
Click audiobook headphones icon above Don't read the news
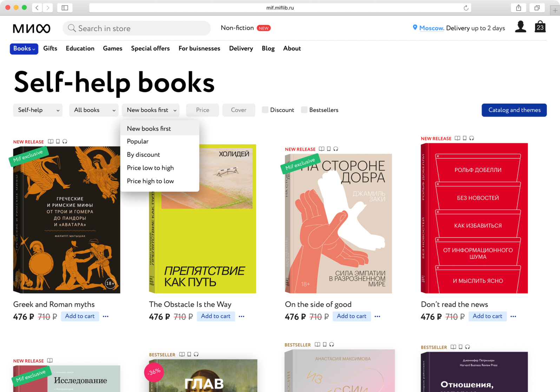[x=472, y=138]
